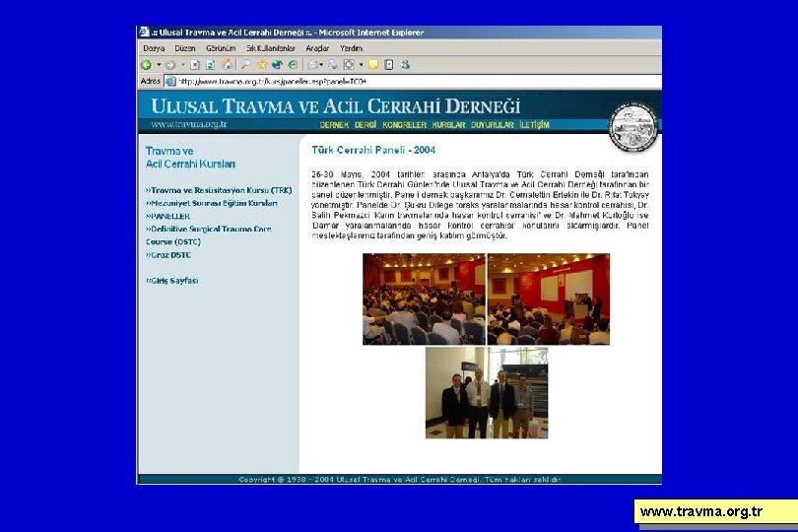Open the Forward button history dropdown arrow
This screenshot has height=532, width=798.
(x=182, y=65)
